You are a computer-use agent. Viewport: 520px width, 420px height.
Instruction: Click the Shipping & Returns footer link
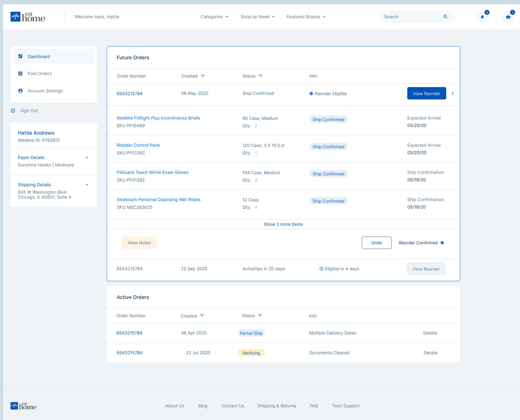[x=277, y=406]
